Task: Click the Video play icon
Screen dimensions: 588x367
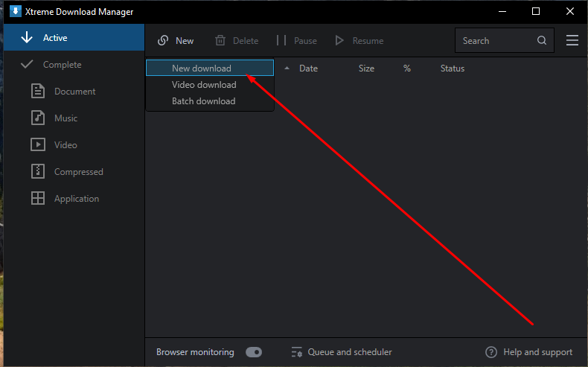Action: [38, 144]
